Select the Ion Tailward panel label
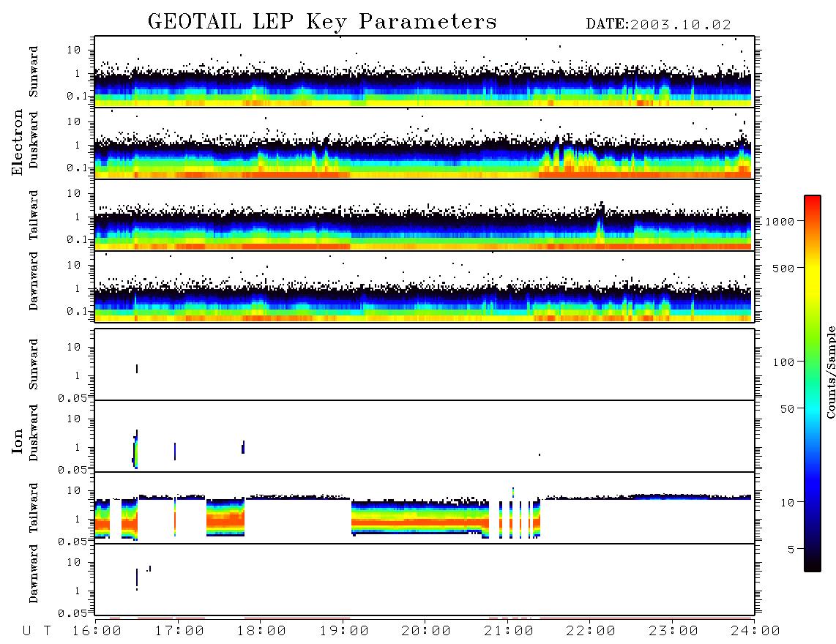The width and height of the screenshot is (836, 644). click(34, 508)
